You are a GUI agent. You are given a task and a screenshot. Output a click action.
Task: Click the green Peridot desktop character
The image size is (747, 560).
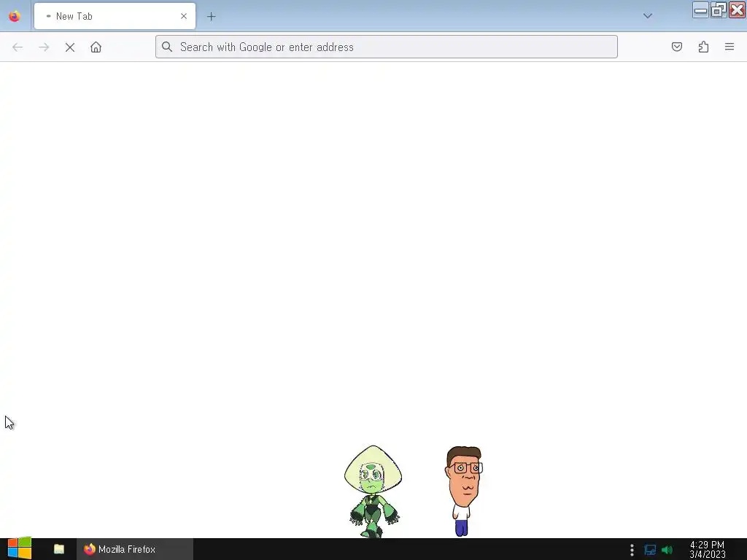point(373,491)
